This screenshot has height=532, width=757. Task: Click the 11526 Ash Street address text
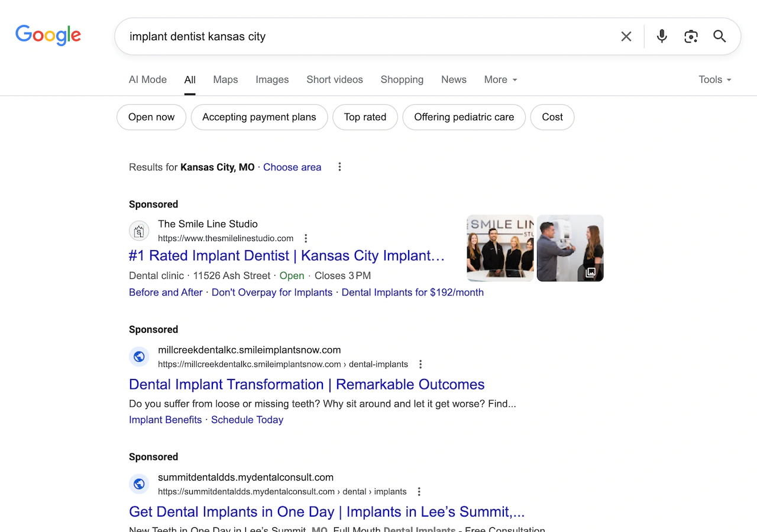(232, 276)
